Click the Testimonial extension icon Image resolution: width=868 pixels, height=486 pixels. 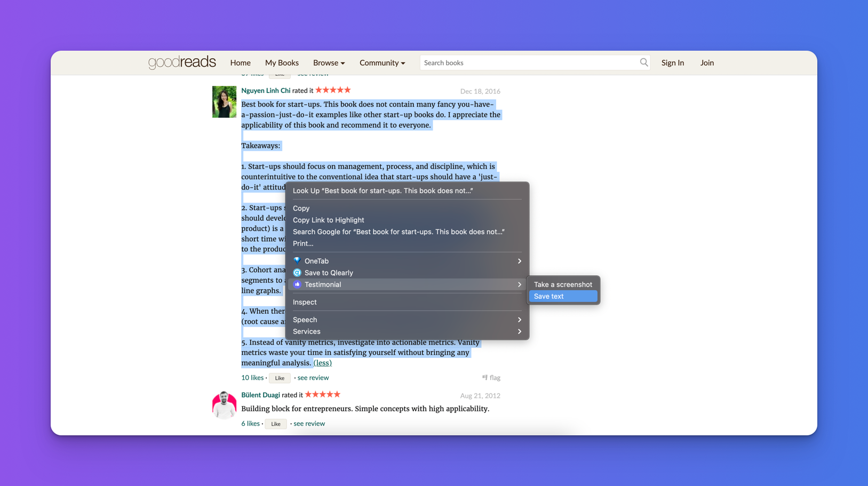point(297,284)
